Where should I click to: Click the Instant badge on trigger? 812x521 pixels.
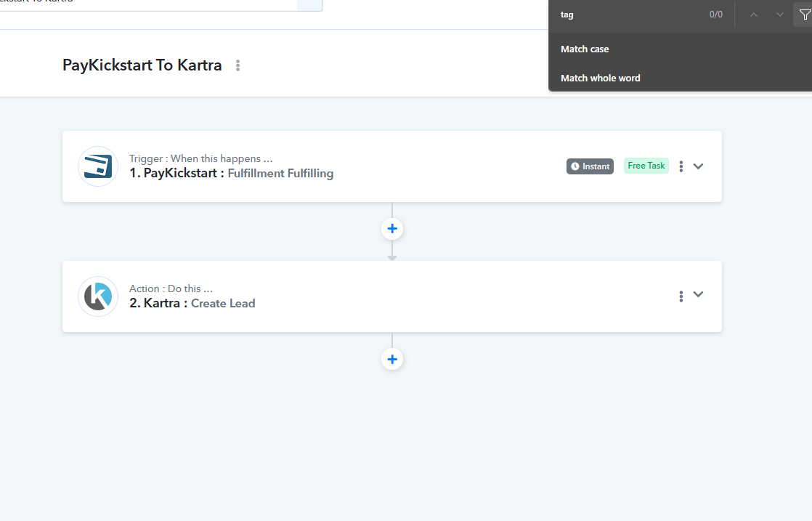[x=590, y=166]
